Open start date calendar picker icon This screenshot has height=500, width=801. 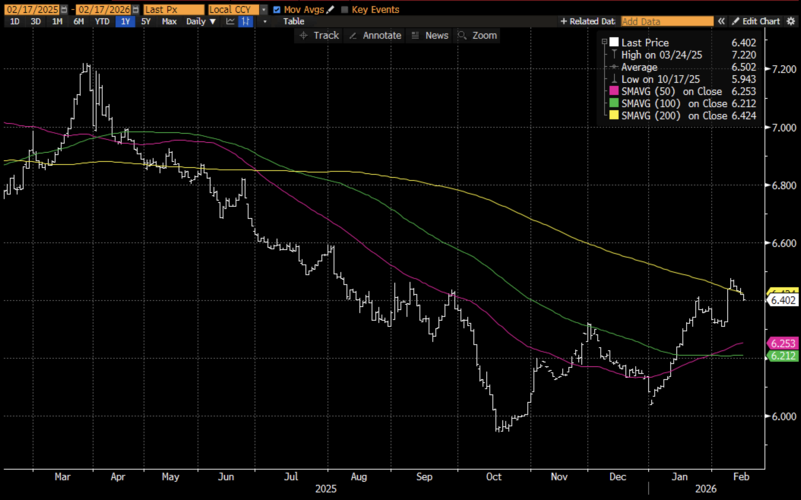(65, 9)
